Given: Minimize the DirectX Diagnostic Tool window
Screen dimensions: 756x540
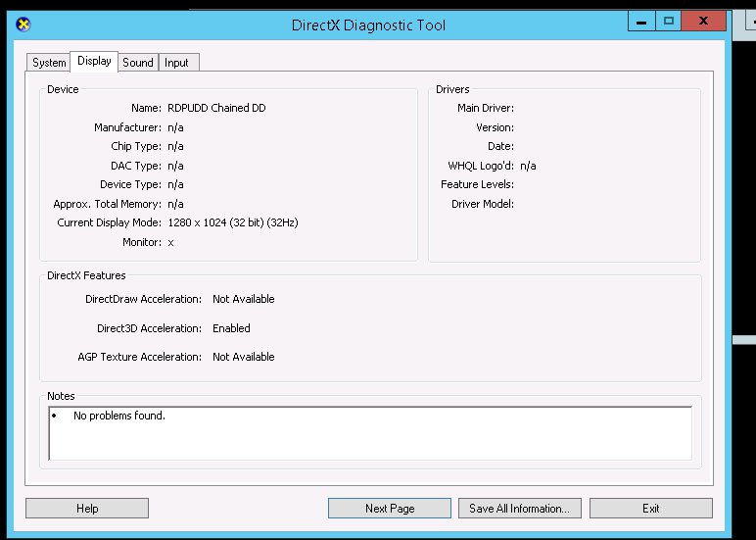Looking at the screenshot, I should pyautogui.click(x=641, y=22).
